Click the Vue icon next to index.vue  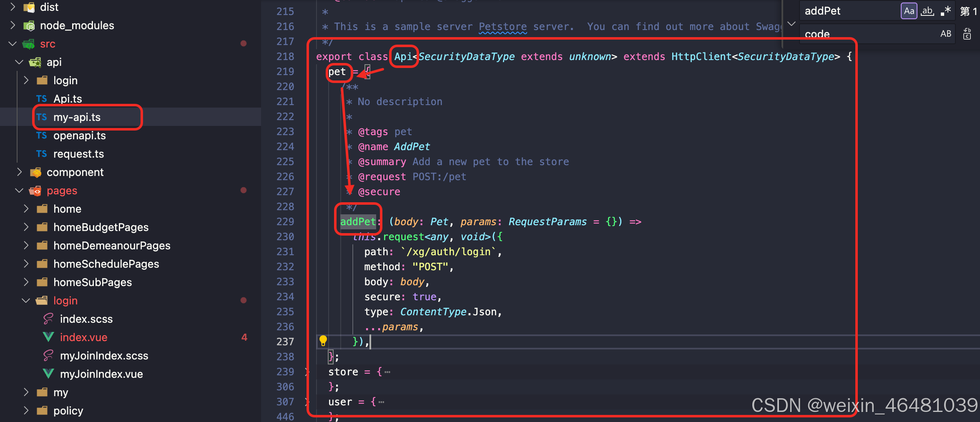tap(48, 337)
